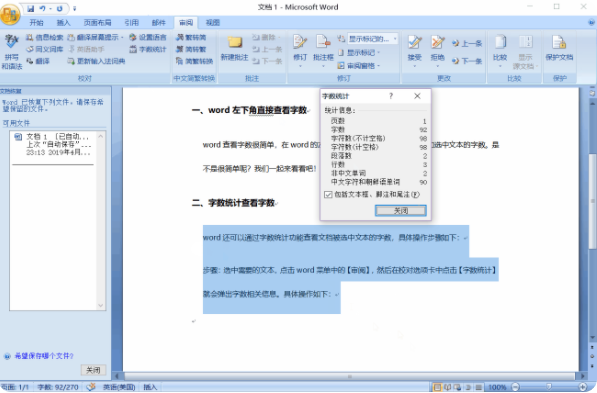The height and width of the screenshot is (393, 597).
Task: Expand the 审阅窗格 dropdown
Action: coord(359,66)
